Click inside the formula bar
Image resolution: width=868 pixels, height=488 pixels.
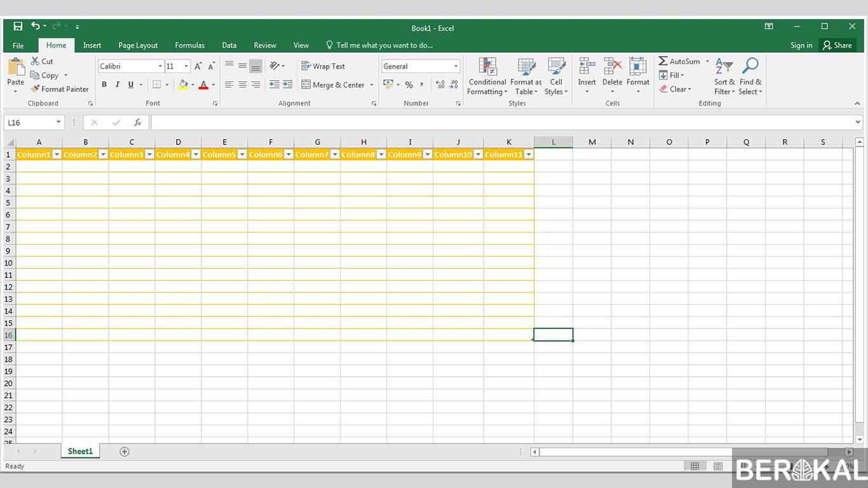point(445,122)
